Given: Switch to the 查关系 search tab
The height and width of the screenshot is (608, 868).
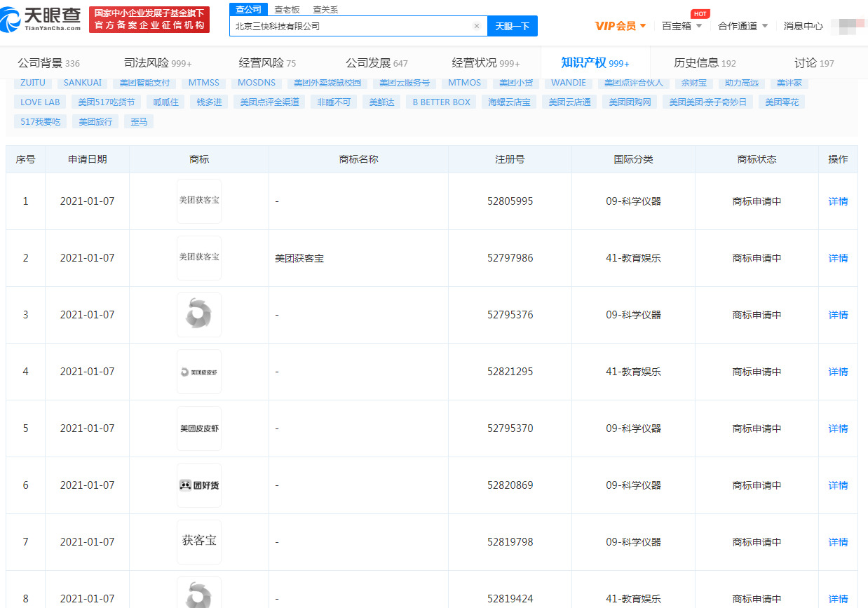Looking at the screenshot, I should point(325,9).
